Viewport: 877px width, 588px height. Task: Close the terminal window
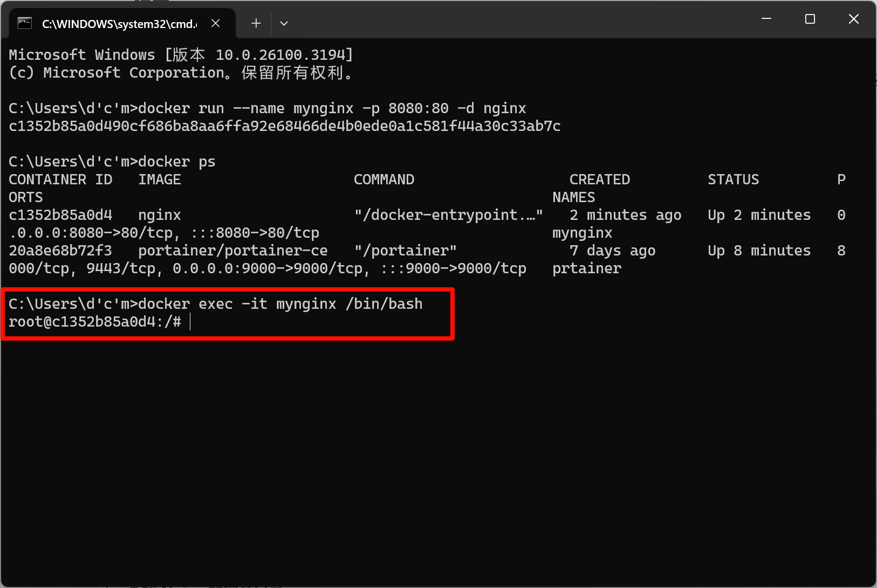853,19
